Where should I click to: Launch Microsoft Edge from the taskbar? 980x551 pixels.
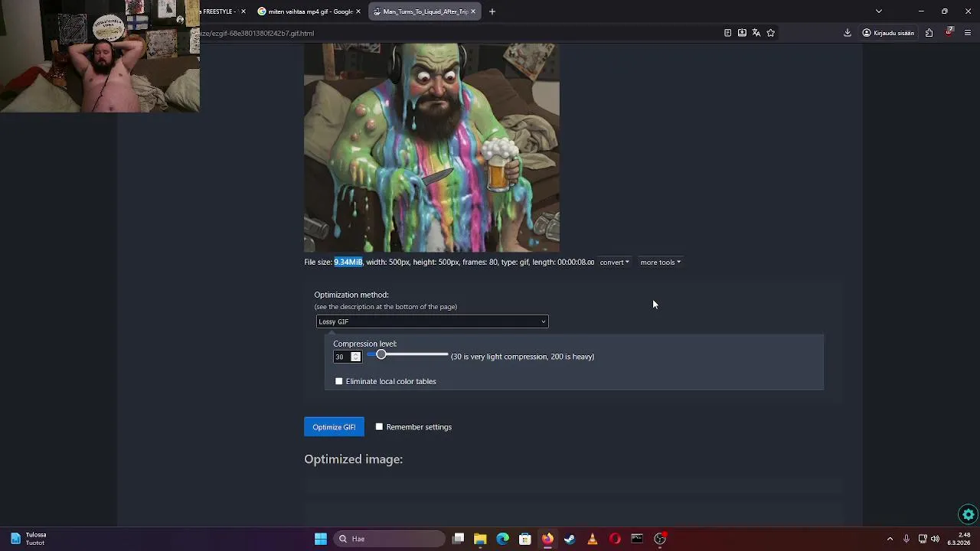(502, 539)
